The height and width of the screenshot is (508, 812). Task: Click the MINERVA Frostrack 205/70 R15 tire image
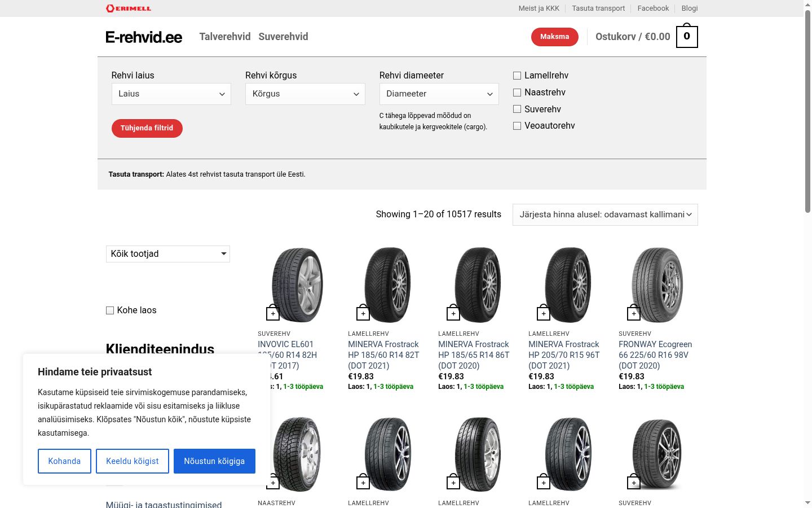(x=568, y=285)
